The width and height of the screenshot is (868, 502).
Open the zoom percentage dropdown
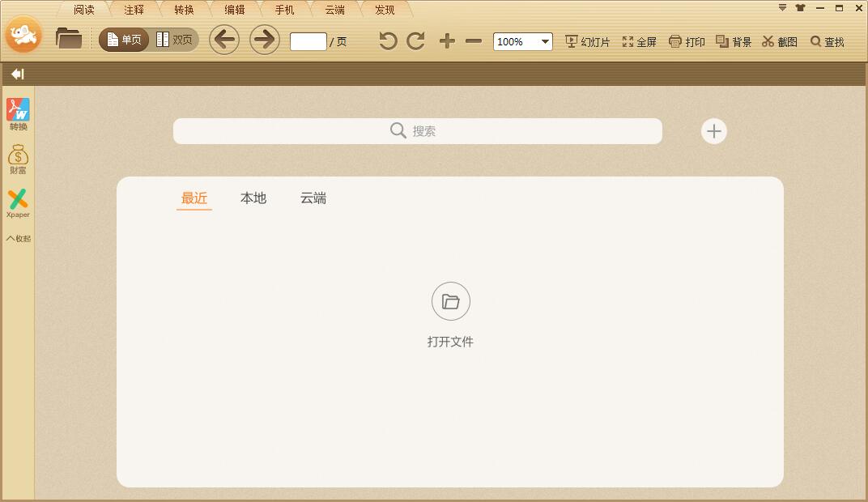543,41
